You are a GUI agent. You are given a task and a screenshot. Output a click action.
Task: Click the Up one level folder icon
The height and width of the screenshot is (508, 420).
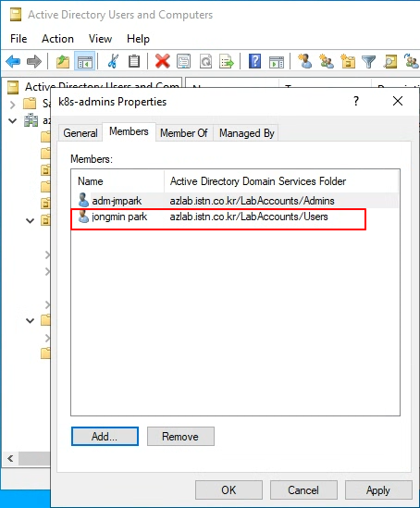(x=63, y=61)
